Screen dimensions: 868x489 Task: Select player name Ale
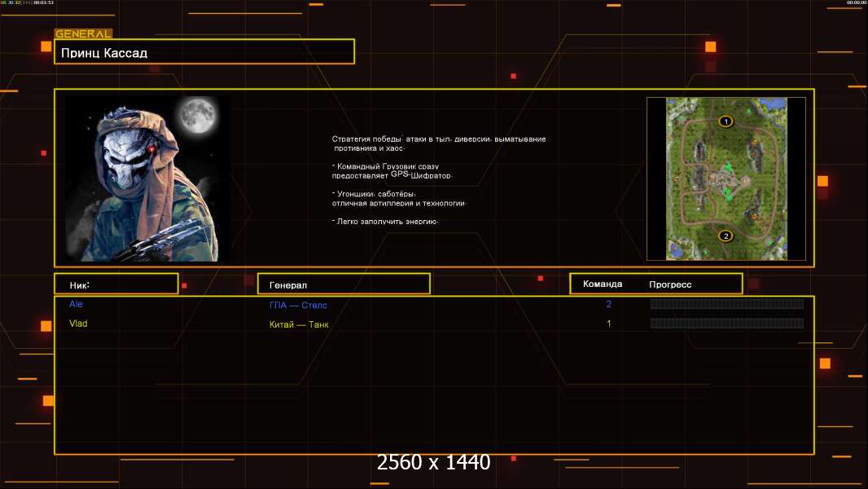tap(76, 304)
